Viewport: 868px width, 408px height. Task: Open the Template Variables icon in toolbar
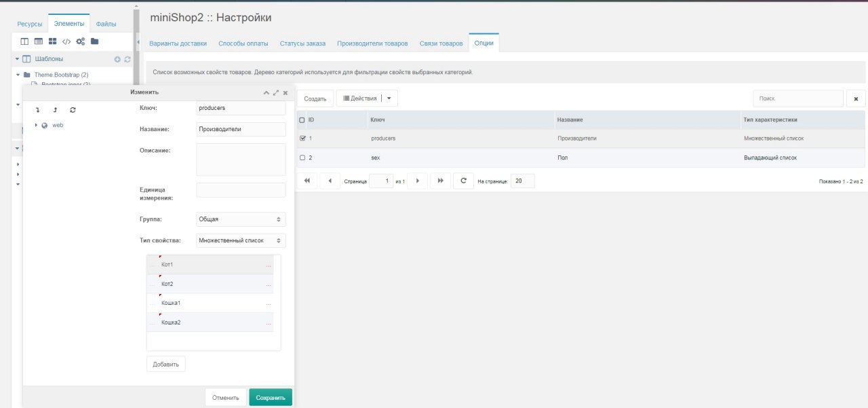point(38,41)
